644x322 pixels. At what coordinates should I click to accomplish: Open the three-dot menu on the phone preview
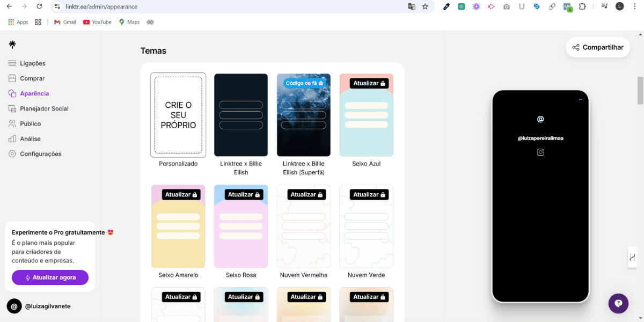(580, 98)
